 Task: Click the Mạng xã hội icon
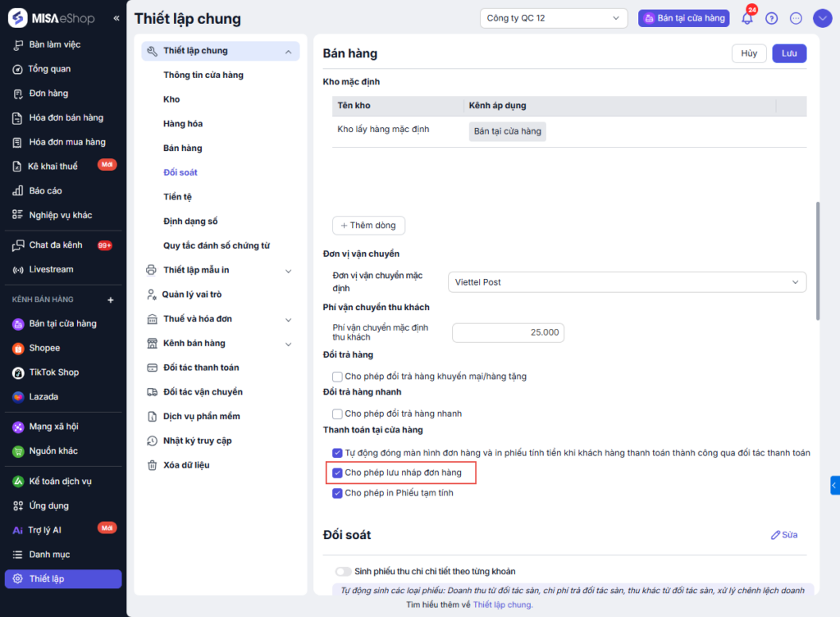pyautogui.click(x=18, y=427)
